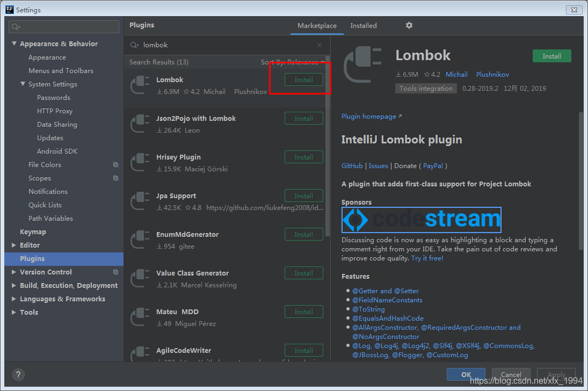The width and height of the screenshot is (588, 391).
Task: Install Json2Pojo with Lombok plugin
Action: point(304,118)
